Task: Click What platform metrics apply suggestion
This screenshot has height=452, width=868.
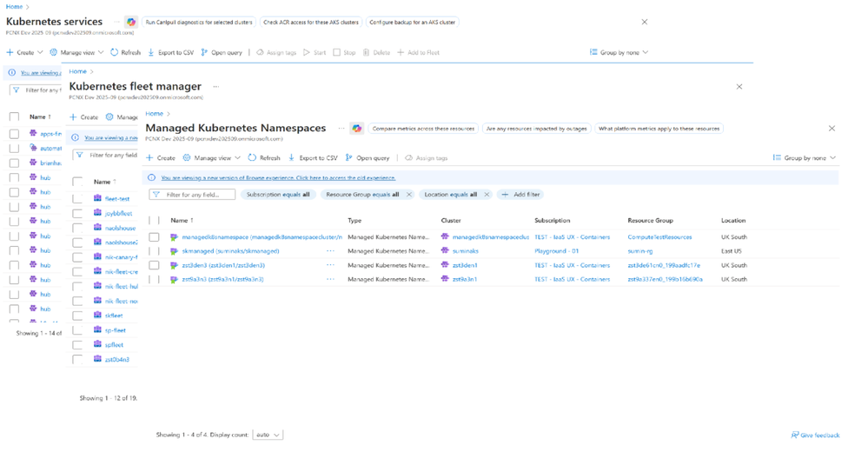Action: [659, 129]
